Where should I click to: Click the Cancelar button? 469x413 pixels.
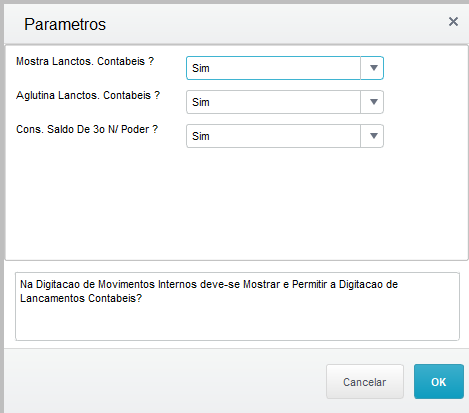point(365,382)
